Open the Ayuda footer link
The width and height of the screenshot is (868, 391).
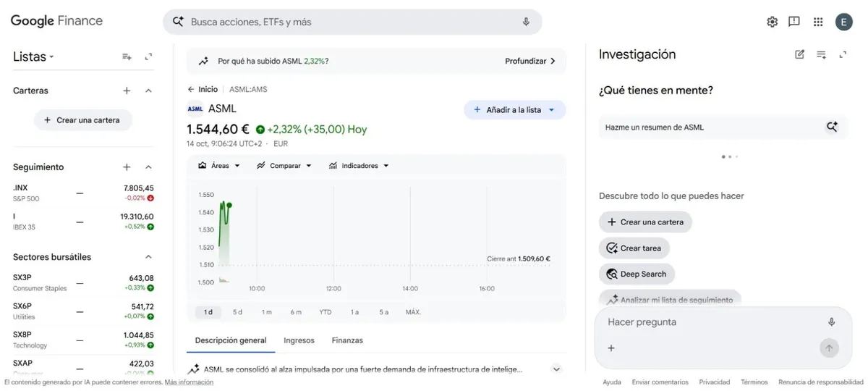tap(612, 382)
